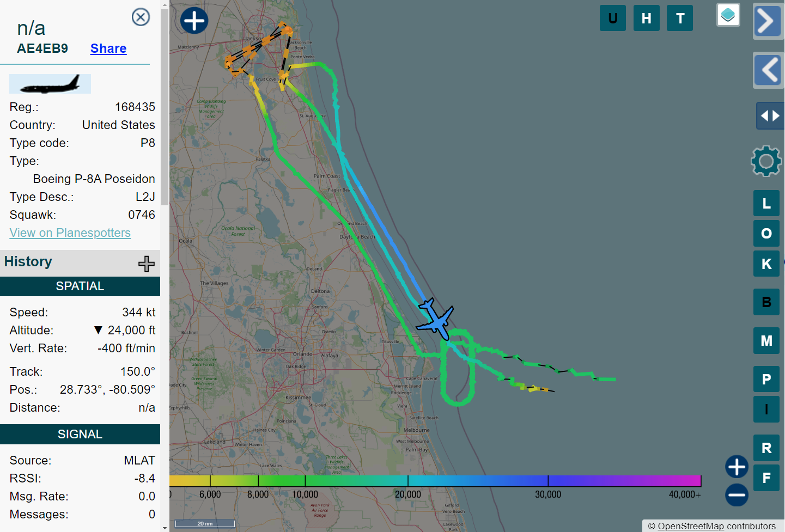Click the United States country value
The image size is (785, 532).
click(119, 125)
